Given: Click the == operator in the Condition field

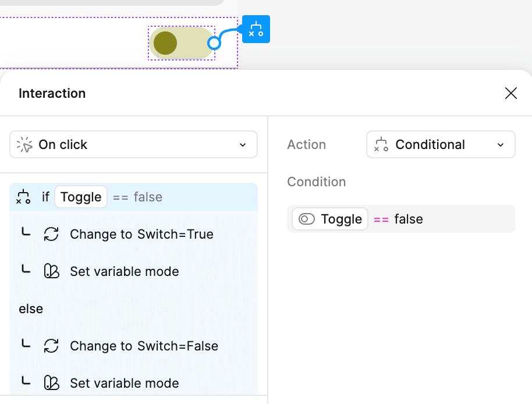Looking at the screenshot, I should [x=381, y=219].
